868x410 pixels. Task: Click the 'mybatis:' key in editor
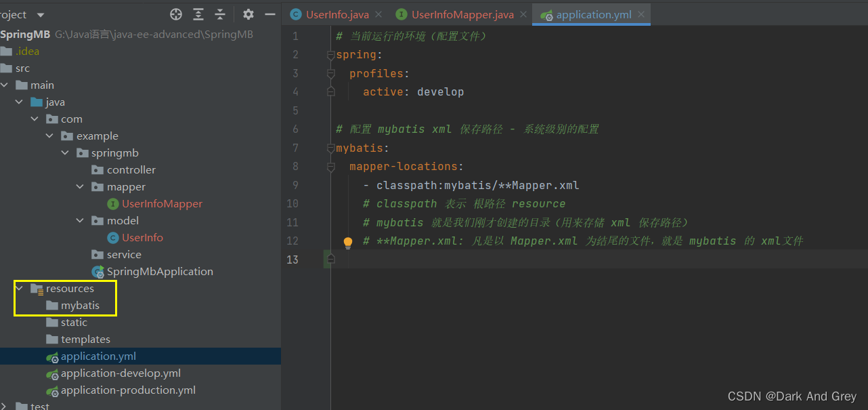363,148
